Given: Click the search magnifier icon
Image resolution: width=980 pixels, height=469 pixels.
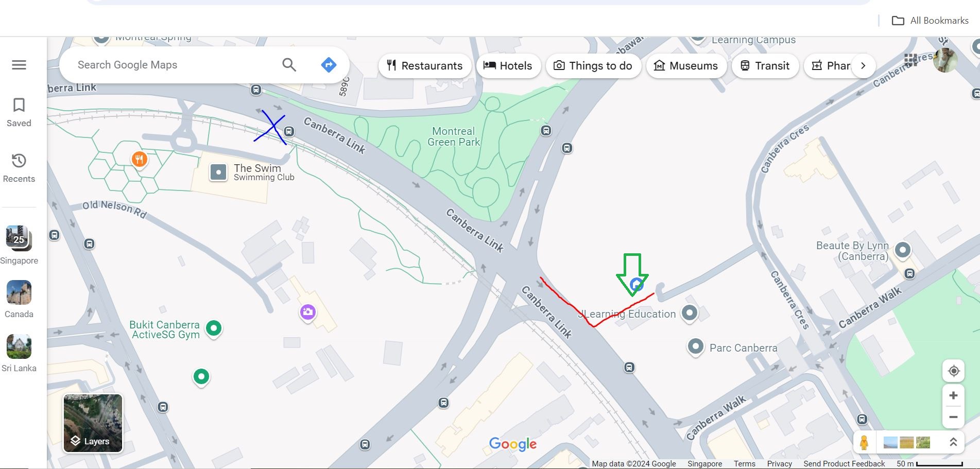Looking at the screenshot, I should 289,65.
